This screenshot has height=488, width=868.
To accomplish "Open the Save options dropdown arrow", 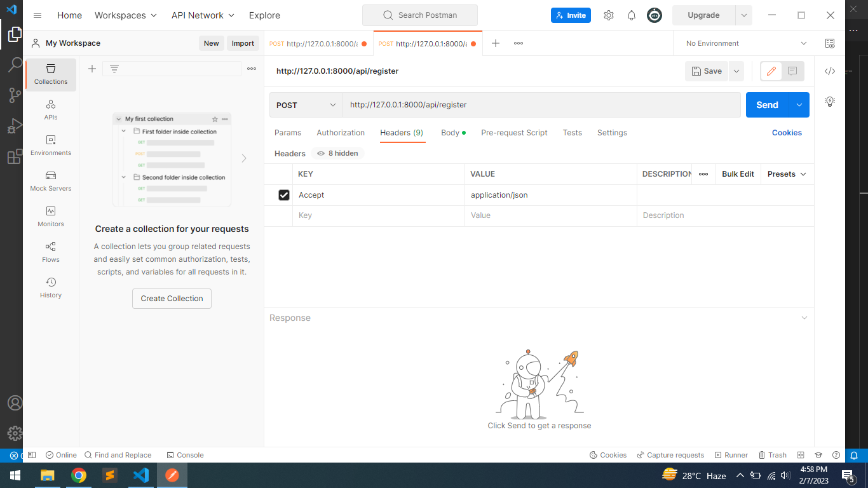I will coord(736,71).
